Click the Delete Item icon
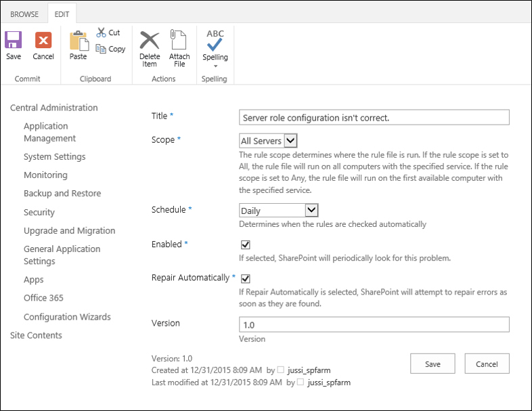 point(150,40)
